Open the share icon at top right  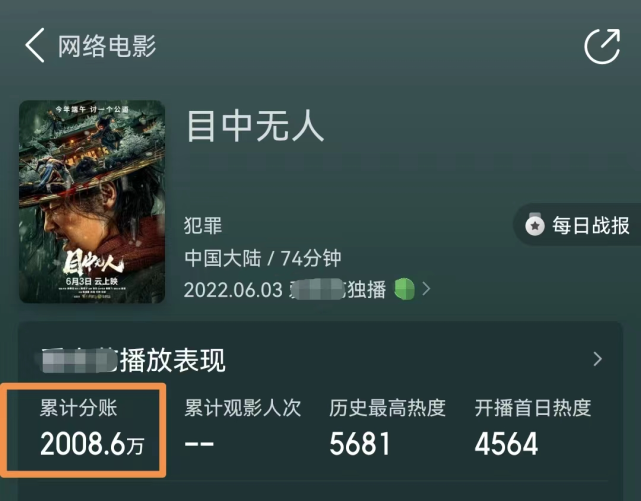[602, 46]
